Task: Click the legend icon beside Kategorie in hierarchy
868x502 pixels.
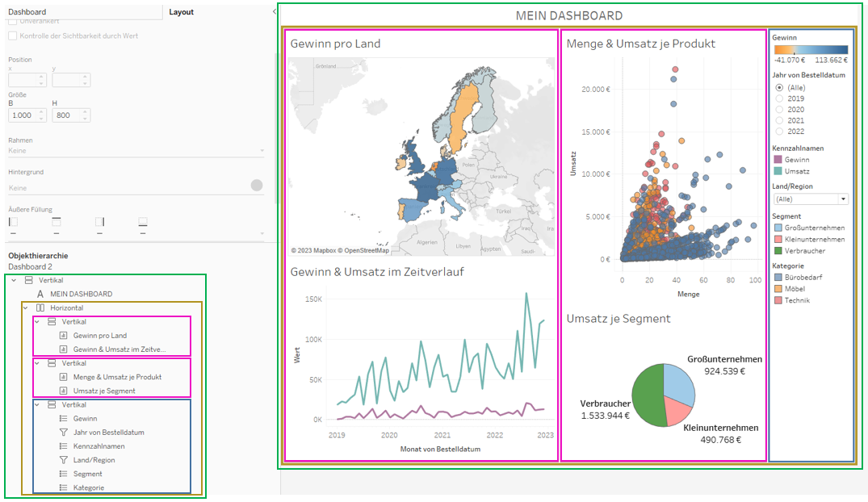Action: pos(63,487)
